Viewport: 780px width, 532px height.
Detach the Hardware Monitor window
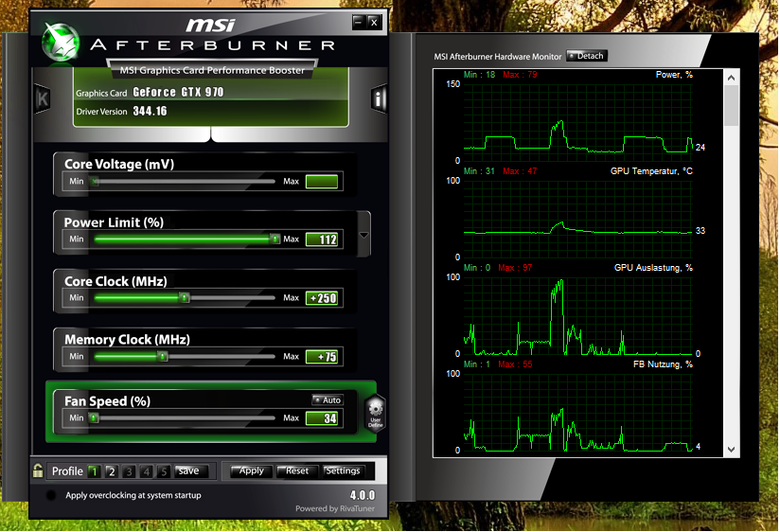[x=587, y=56]
